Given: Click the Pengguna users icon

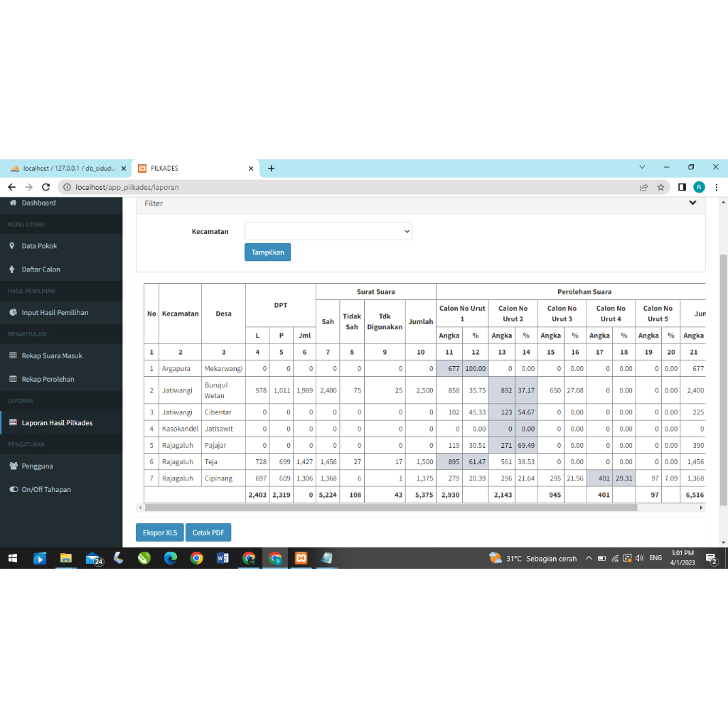Looking at the screenshot, I should (x=14, y=466).
